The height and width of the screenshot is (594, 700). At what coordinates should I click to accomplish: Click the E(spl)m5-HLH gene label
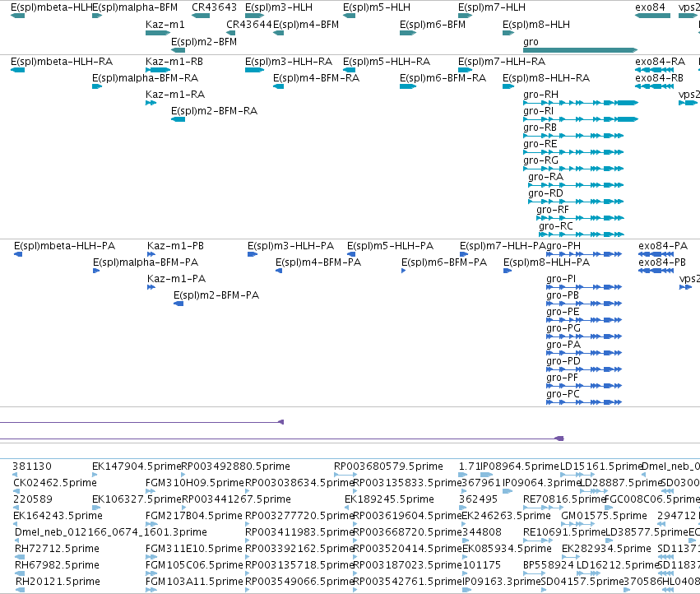(377, 7)
